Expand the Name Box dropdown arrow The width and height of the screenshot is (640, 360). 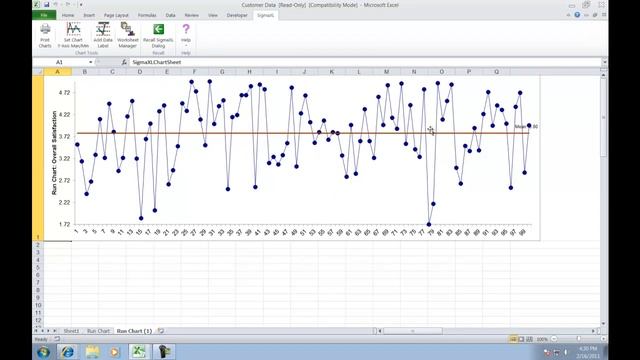tap(91, 62)
